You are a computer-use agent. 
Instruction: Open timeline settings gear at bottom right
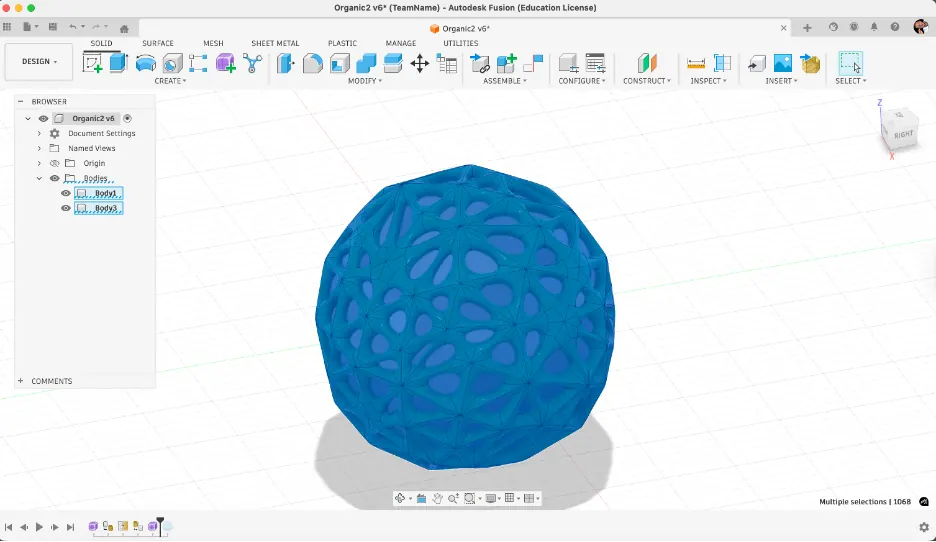coord(924,526)
